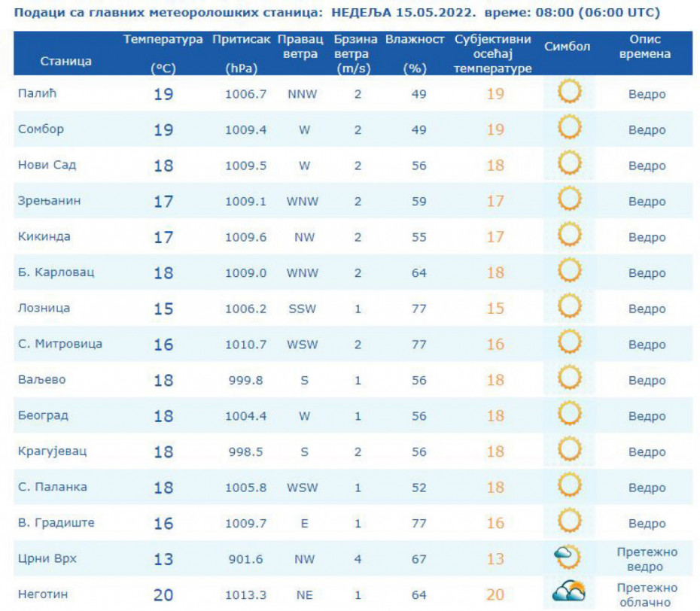Click pressure value 998.5 for Крагујевац
Viewport: 700px width, 611px height.
(246, 451)
